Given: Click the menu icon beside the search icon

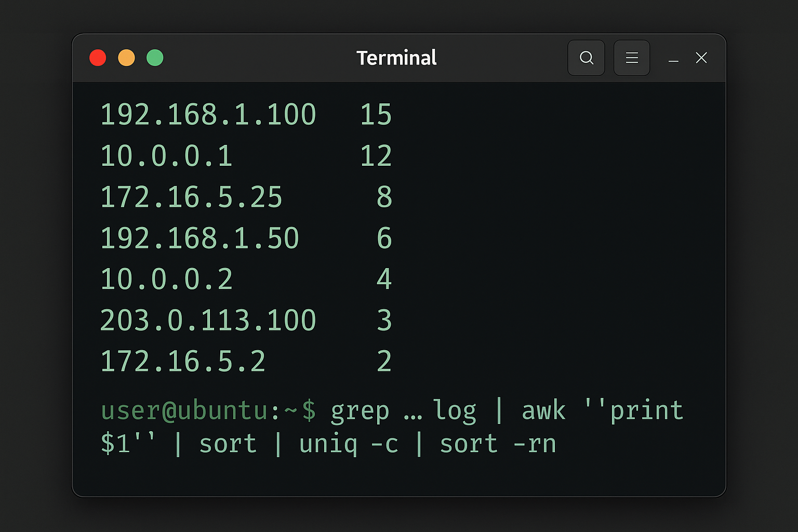Looking at the screenshot, I should point(631,58).
